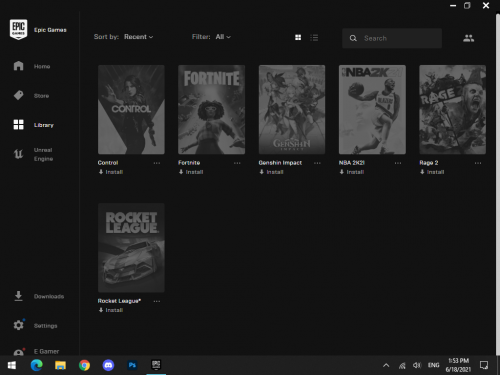Click the Genshin Impact title text
The width and height of the screenshot is (500, 375).
point(280,163)
